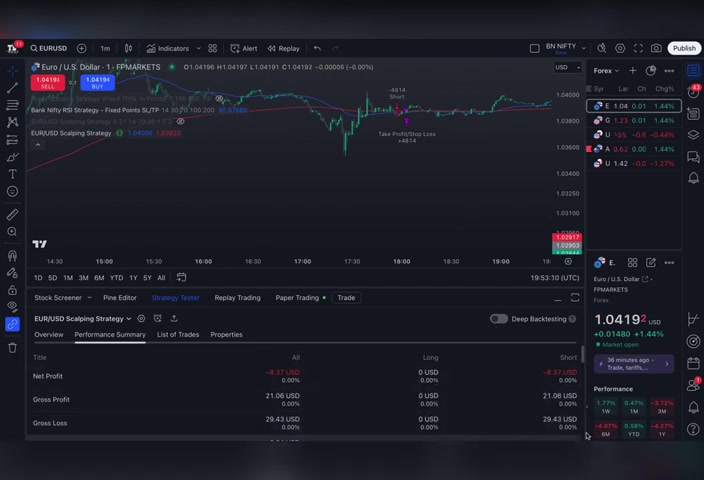The height and width of the screenshot is (480, 704).
Task: Undo the last chart action
Action: click(x=317, y=48)
